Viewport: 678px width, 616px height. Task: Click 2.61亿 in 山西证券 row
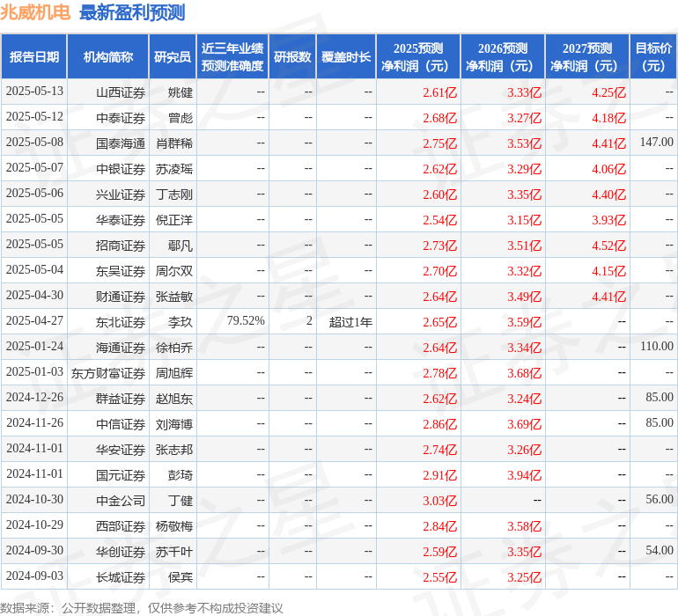(x=439, y=92)
